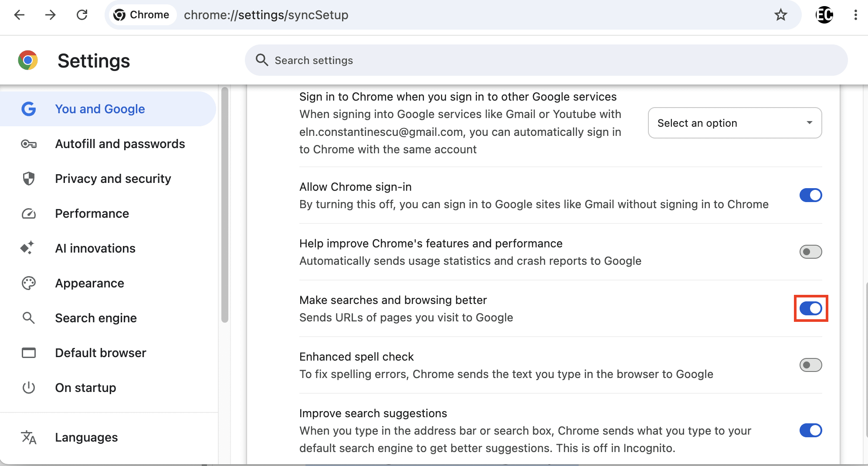Click 'To fix spelling errors' description text
Image resolution: width=868 pixels, height=466 pixels.
(506, 374)
